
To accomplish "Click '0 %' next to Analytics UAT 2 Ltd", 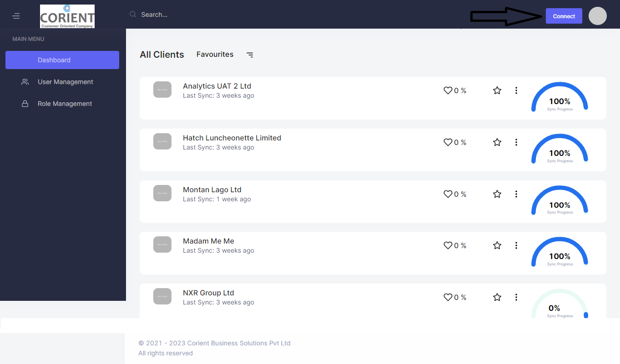I will (x=460, y=90).
